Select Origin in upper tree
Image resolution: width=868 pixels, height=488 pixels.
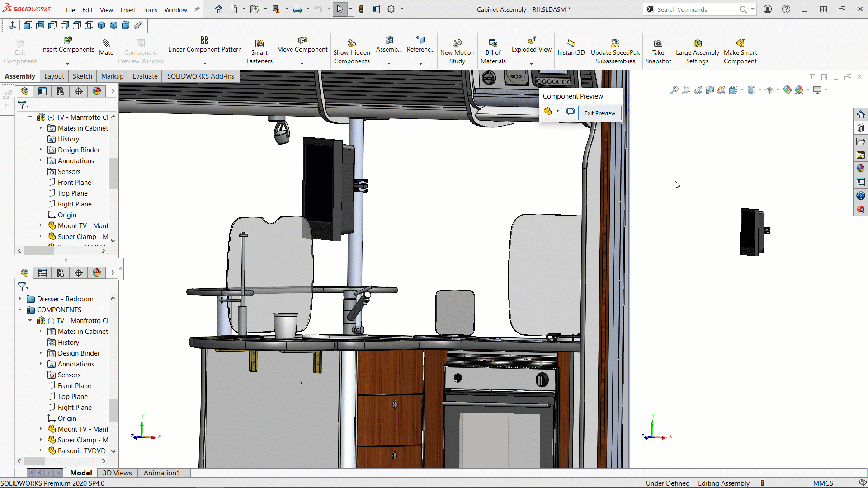[x=67, y=215]
